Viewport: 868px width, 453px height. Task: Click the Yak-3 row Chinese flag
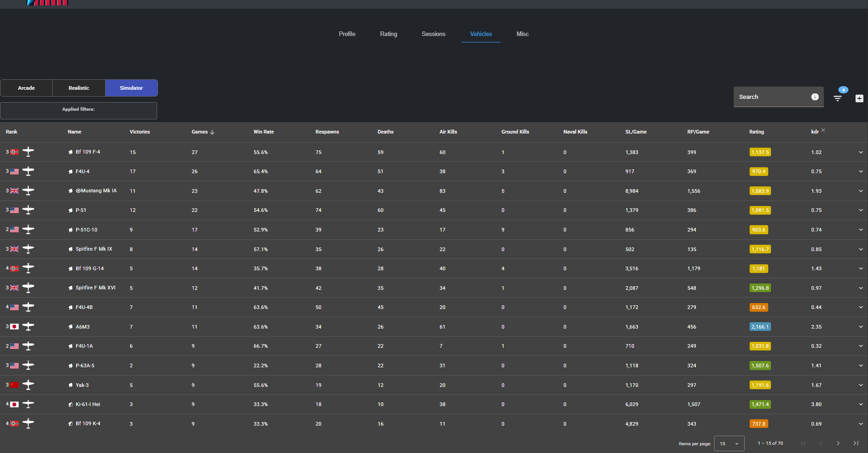coord(15,385)
